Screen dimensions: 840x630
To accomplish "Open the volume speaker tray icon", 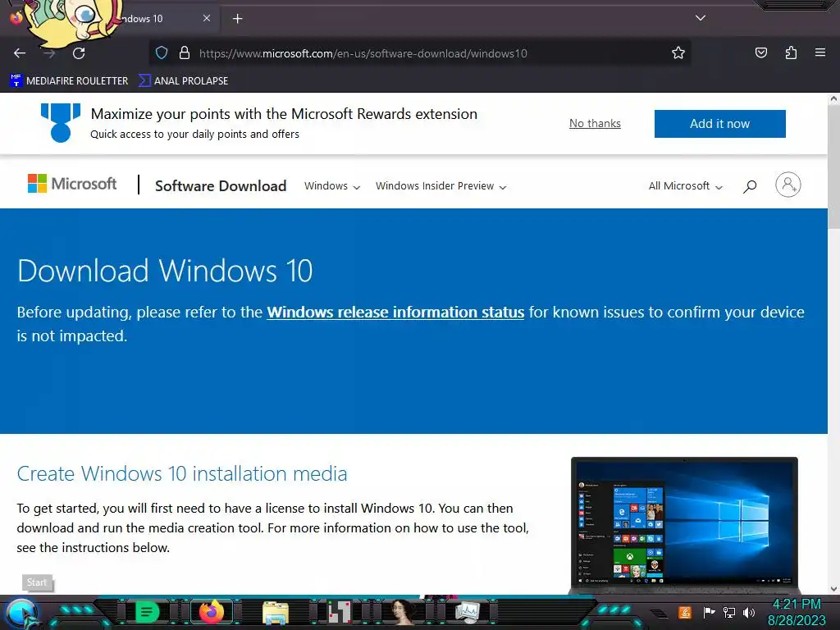I will [x=749, y=612].
